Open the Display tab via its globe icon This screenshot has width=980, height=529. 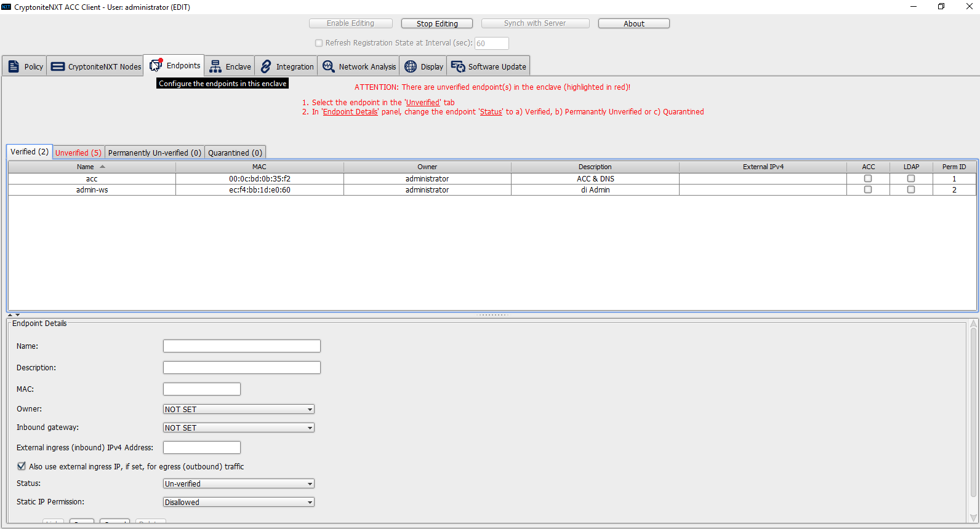coord(411,66)
